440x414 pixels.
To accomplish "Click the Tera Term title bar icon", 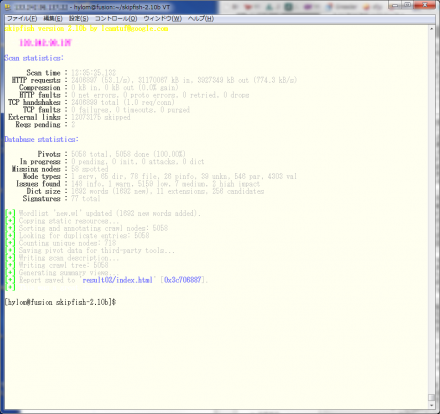I will (8, 7).
